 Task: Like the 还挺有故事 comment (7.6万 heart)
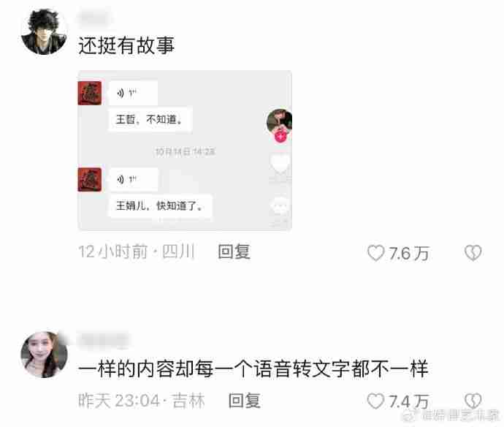click(x=375, y=252)
